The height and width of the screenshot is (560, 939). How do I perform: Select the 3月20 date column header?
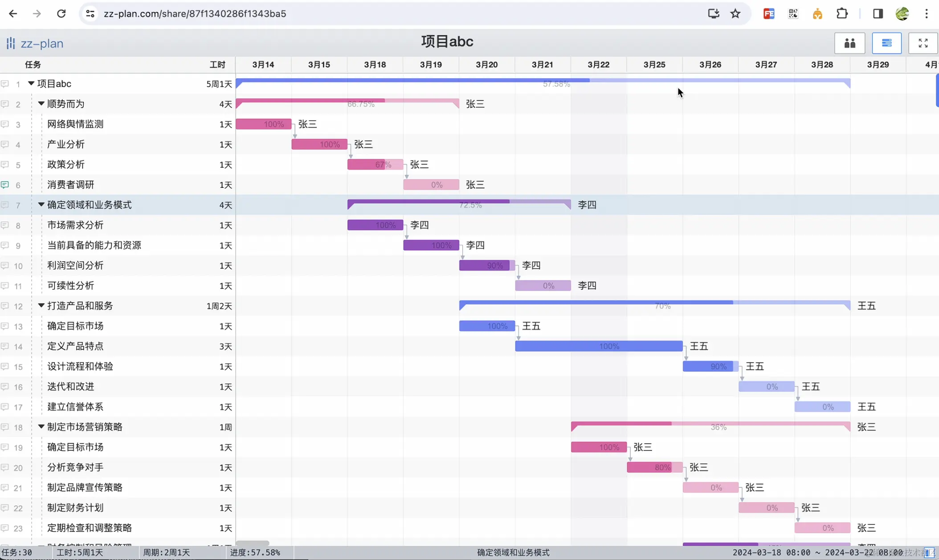(x=486, y=65)
